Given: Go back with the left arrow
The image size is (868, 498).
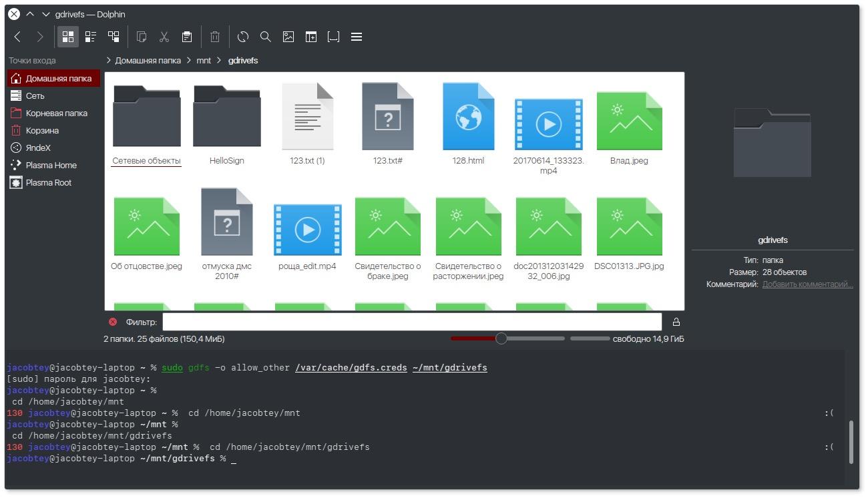Looking at the screenshot, I should point(18,37).
